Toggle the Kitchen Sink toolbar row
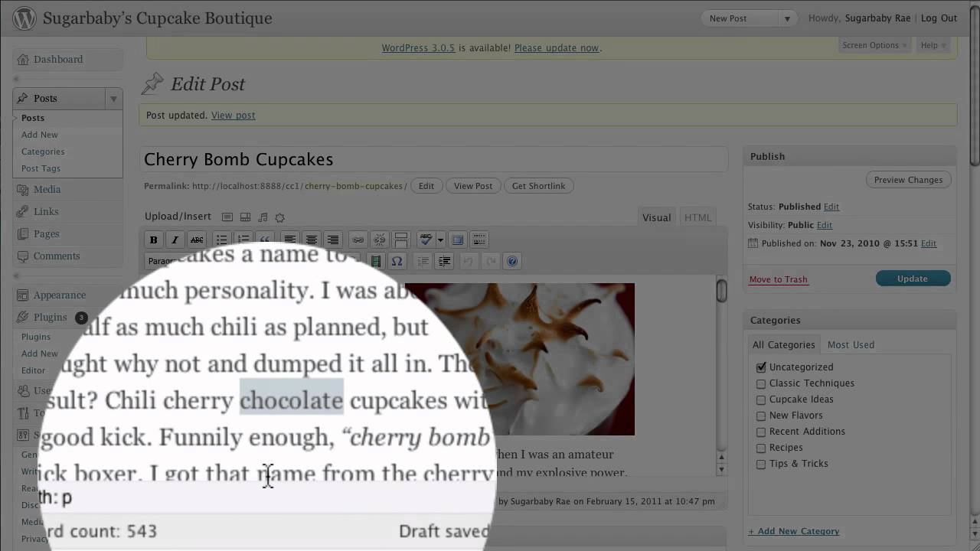The width and height of the screenshot is (980, 551). [x=479, y=240]
